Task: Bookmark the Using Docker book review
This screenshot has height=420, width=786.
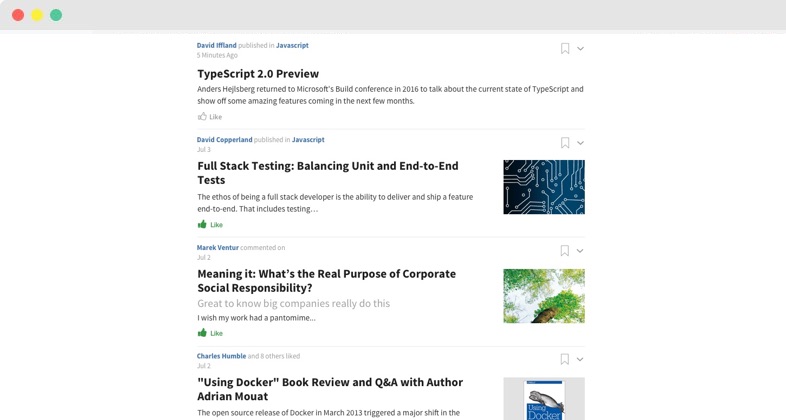Action: 565,359
